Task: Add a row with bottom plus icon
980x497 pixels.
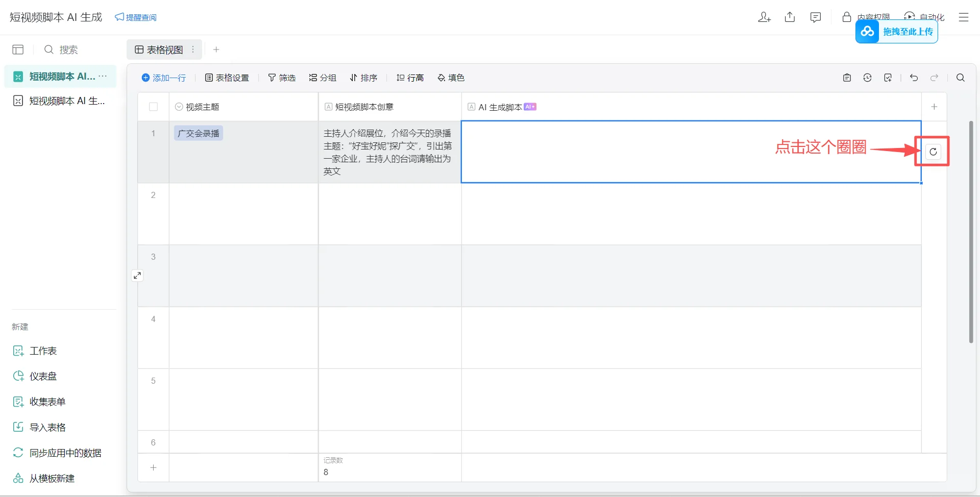Action: coord(153,467)
